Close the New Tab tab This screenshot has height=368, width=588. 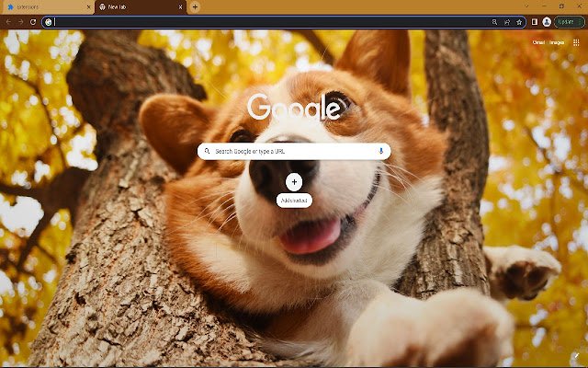[180, 6]
